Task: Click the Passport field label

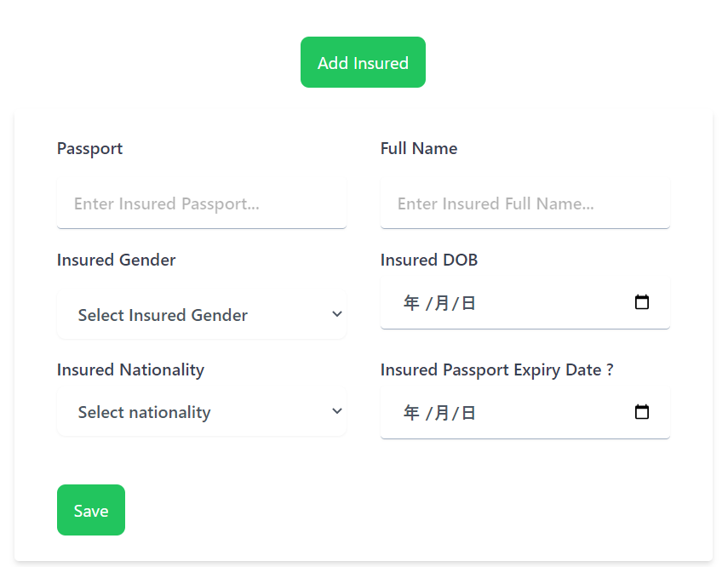Action: point(89,149)
